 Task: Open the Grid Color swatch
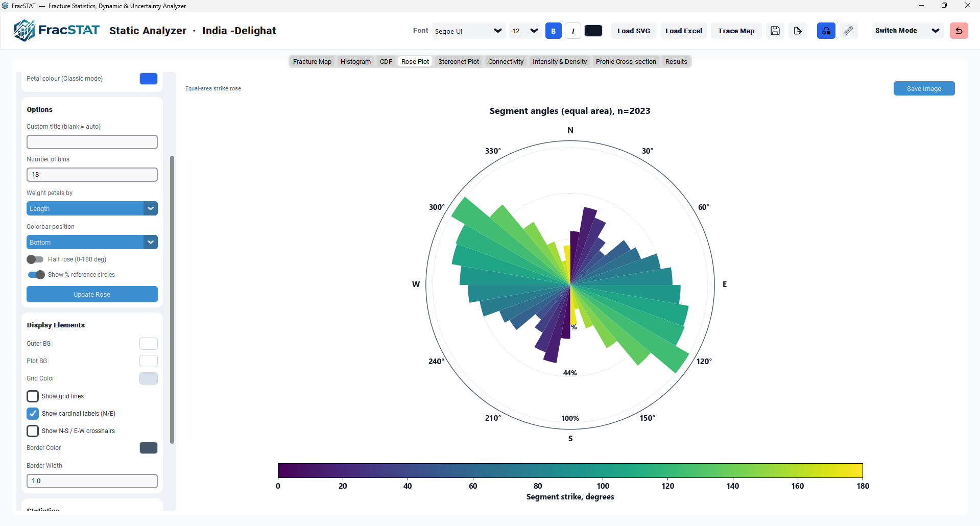[149, 378]
